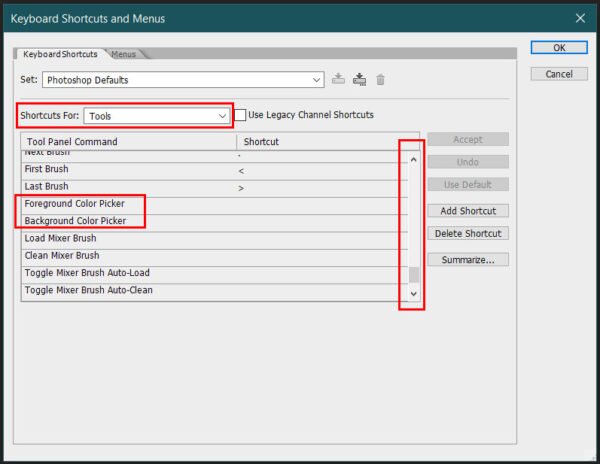The height and width of the screenshot is (464, 600).
Task: Click the Cancel button
Action: [559, 74]
